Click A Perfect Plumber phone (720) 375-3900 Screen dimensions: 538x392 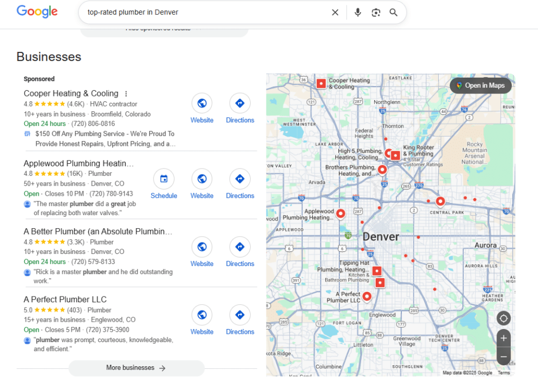107,330
